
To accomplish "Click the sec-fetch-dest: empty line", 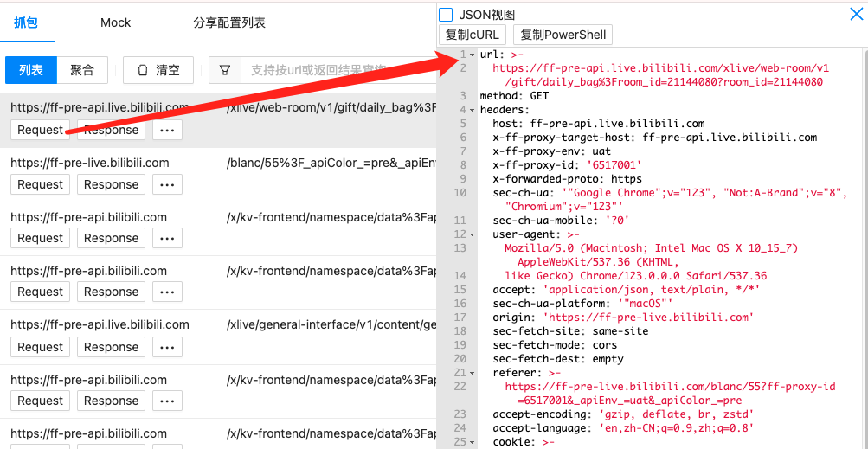I will 558,359.
